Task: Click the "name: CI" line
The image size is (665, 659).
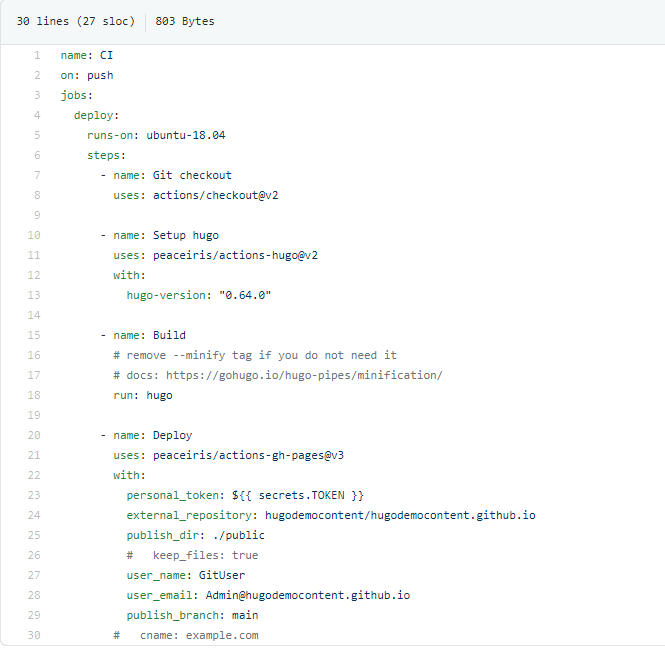Action: 86,55
